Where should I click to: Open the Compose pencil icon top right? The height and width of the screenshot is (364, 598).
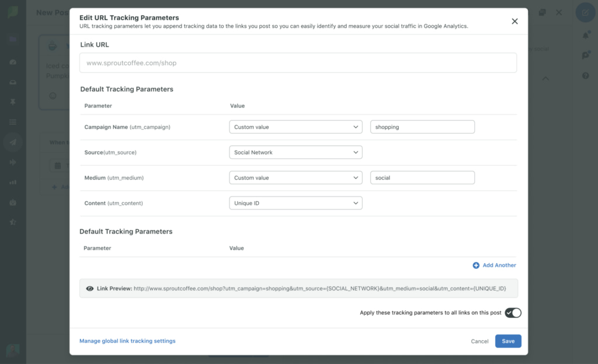point(585,12)
